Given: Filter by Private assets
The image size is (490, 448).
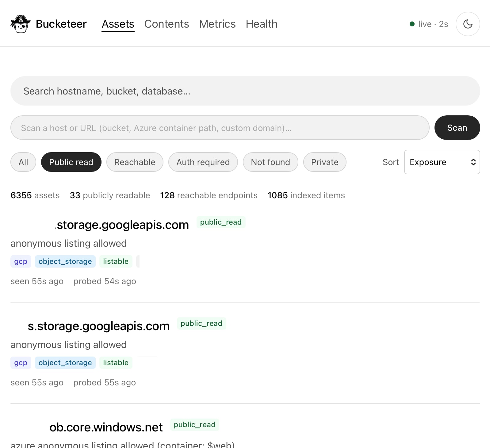Looking at the screenshot, I should click(x=325, y=162).
